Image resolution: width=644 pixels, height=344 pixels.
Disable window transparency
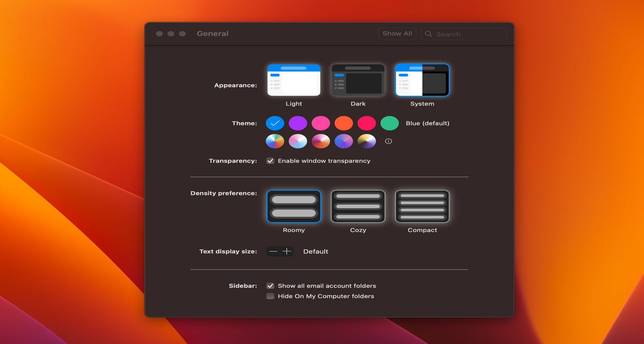(270, 161)
